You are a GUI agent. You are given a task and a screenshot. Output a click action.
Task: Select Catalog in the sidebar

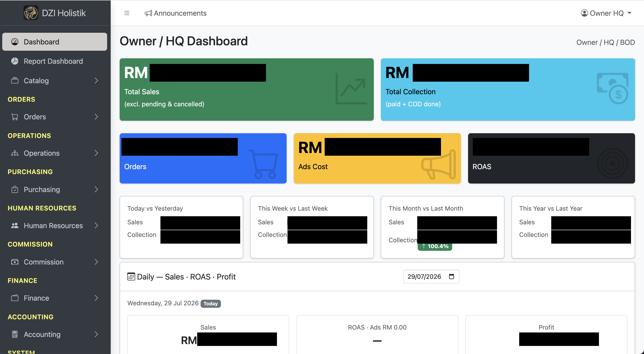(x=54, y=81)
